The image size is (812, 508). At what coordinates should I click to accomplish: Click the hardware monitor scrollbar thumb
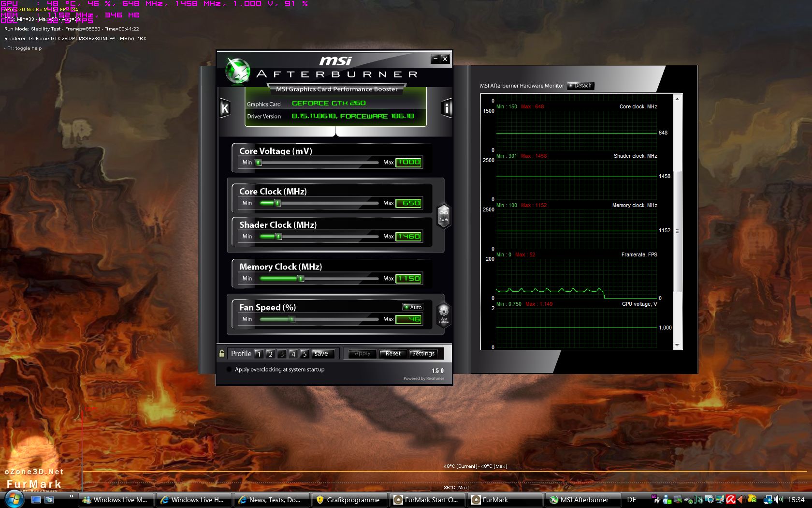[677, 231]
